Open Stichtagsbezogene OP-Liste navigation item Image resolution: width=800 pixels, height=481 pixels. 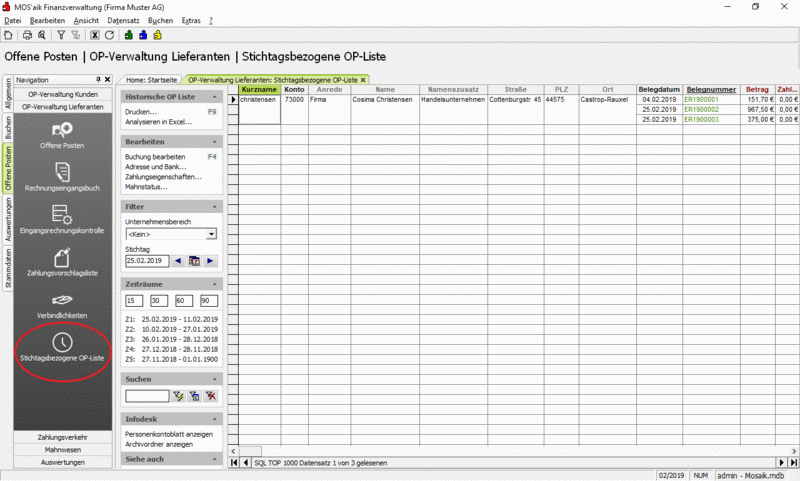pos(62,348)
